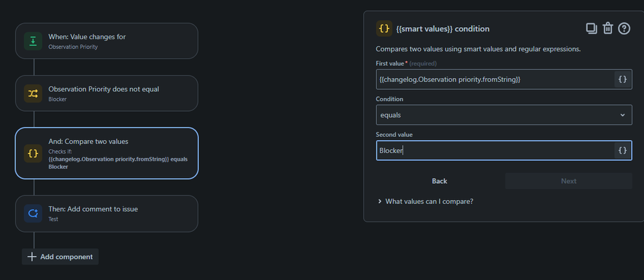Screen dimensions: 644x280
Task: Click the Back button
Action: pos(439,181)
